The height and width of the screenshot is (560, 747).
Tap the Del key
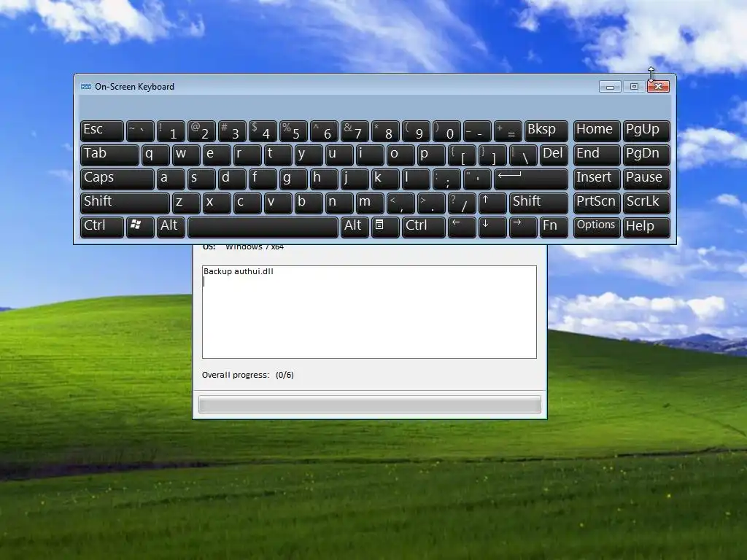pyautogui.click(x=554, y=155)
